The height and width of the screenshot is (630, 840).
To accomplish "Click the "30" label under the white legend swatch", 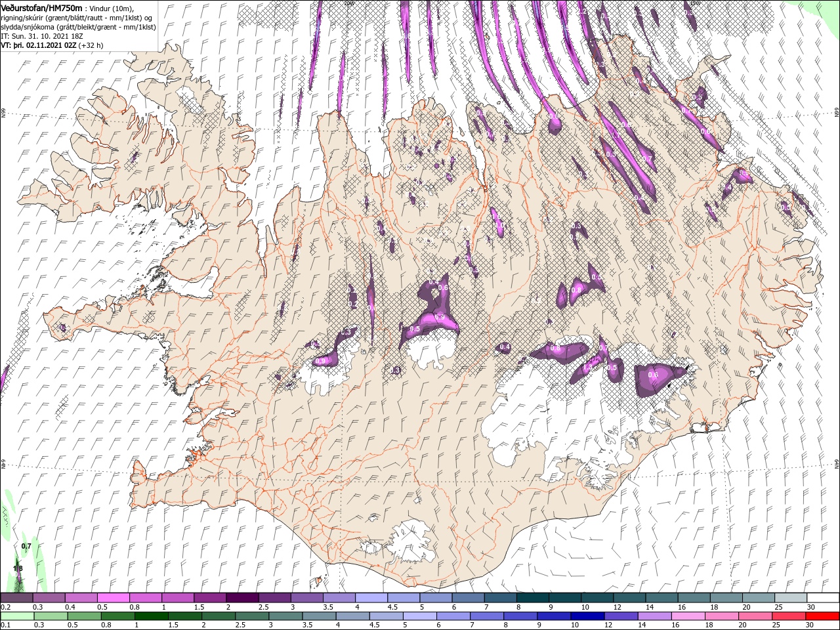I will 811,607.
